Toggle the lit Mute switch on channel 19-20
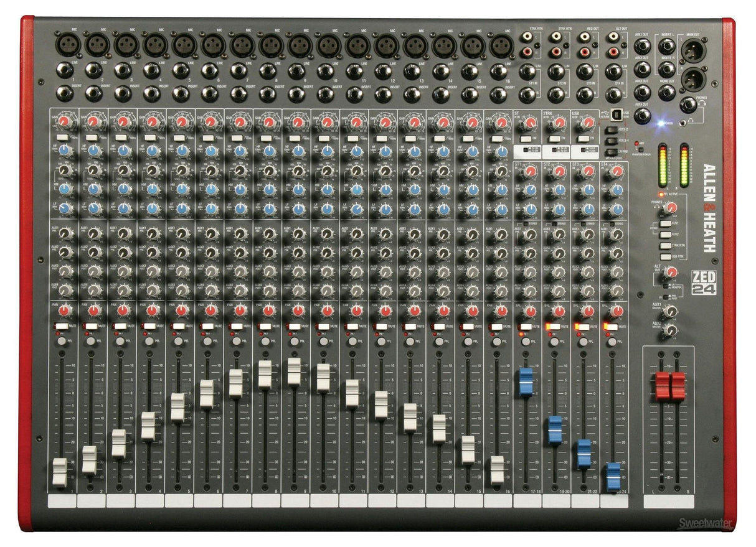 (552, 326)
